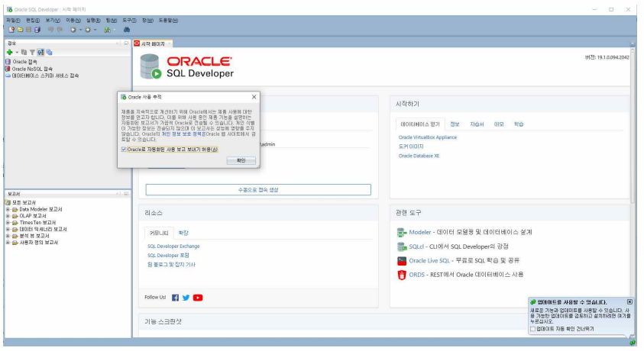
Task: Click the filter funnel icon in connections panel
Action: coord(32,52)
